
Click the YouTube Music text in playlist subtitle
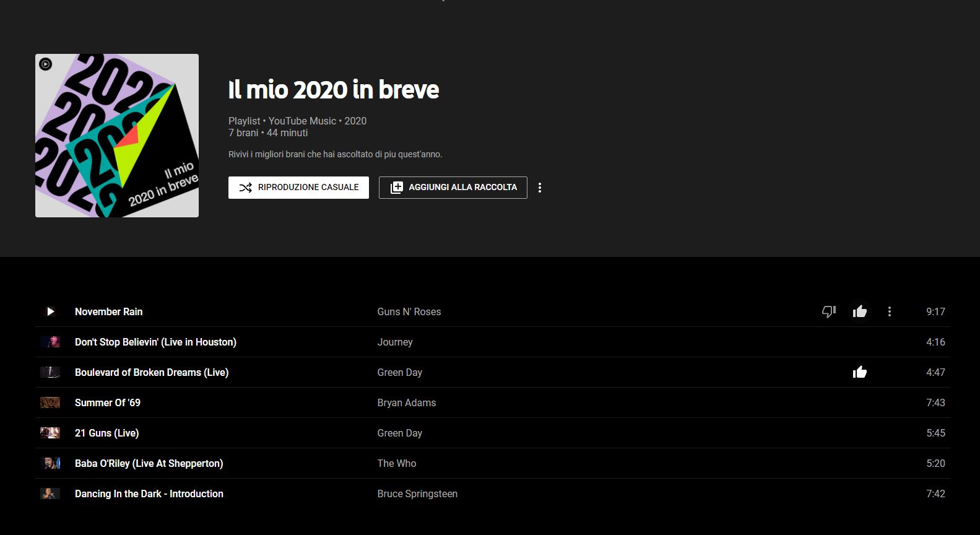[302, 121]
